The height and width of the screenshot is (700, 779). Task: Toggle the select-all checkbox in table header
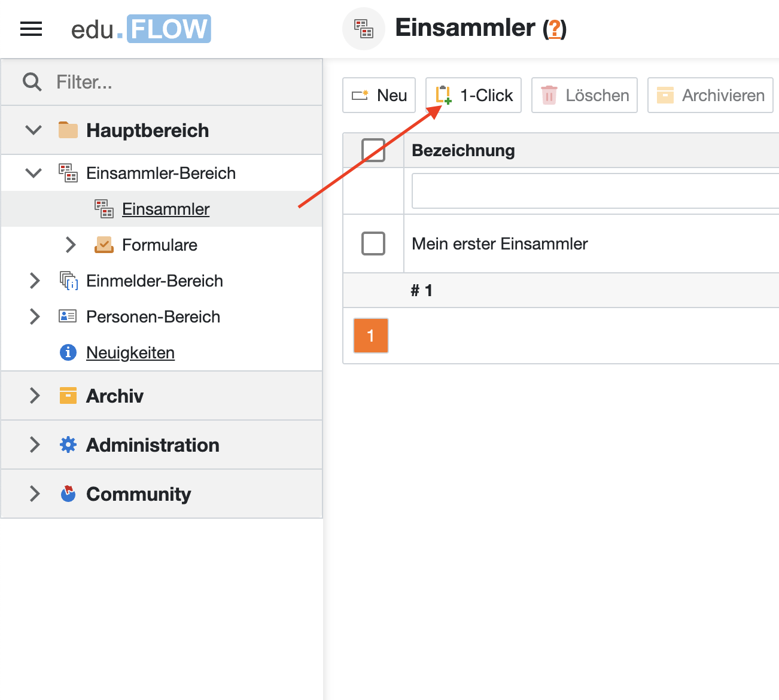click(373, 150)
